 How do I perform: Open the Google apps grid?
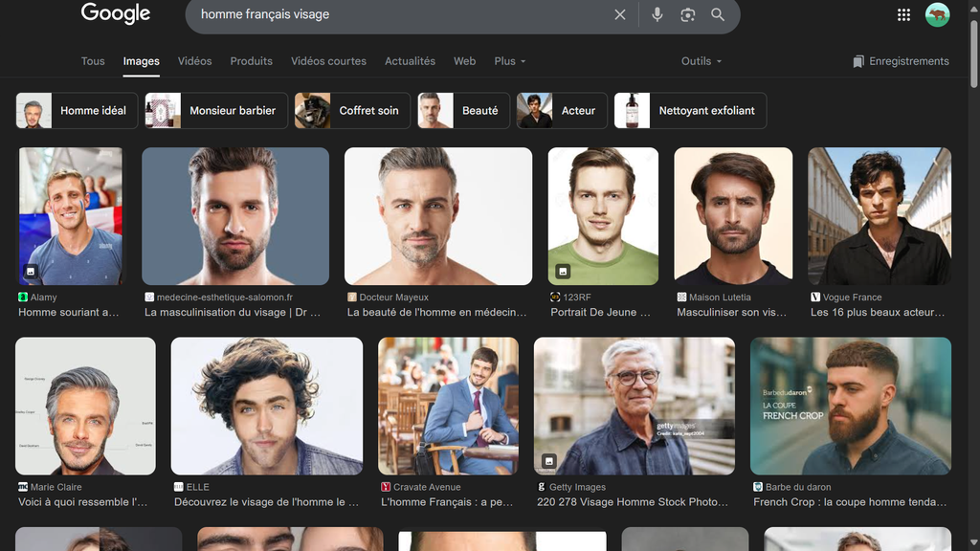(903, 14)
